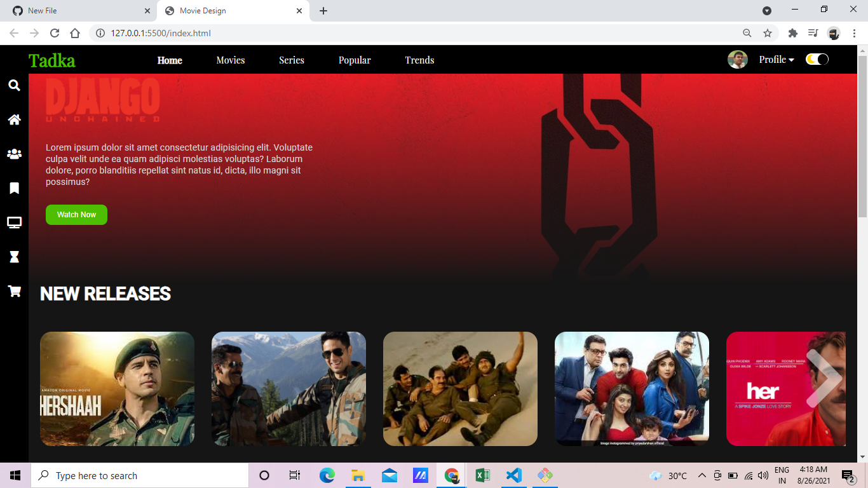The image size is (868, 488).
Task: Open the two soldiers in mountains thumbnail
Action: point(288,389)
